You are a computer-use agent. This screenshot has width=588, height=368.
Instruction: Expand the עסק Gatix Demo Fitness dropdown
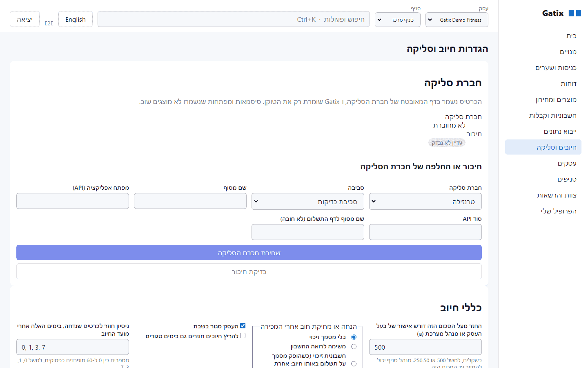457,20
